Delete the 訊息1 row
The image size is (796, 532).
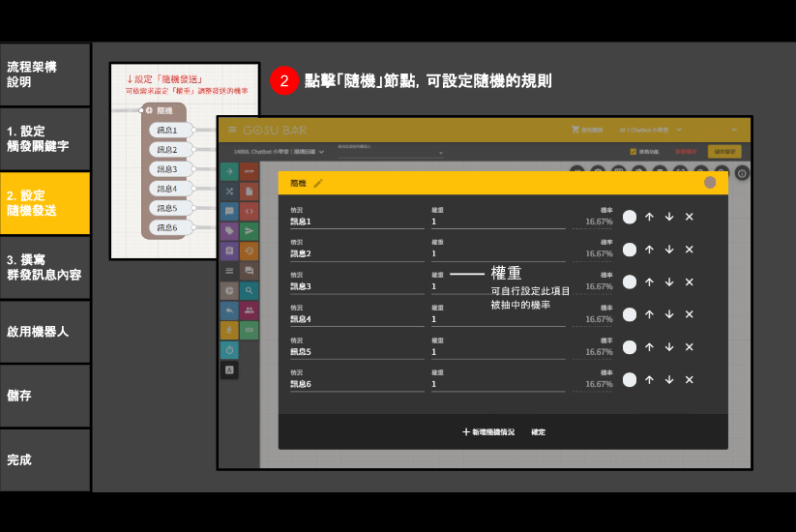coord(689,217)
